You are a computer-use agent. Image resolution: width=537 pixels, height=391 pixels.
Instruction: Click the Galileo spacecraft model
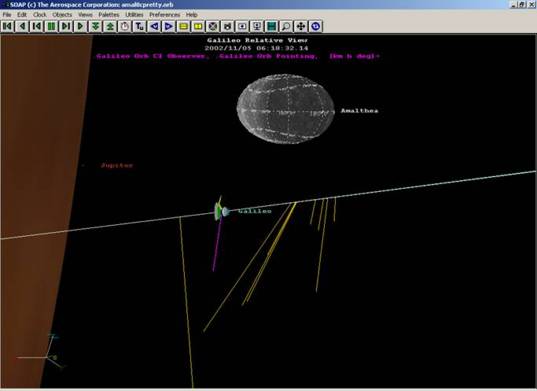point(222,210)
